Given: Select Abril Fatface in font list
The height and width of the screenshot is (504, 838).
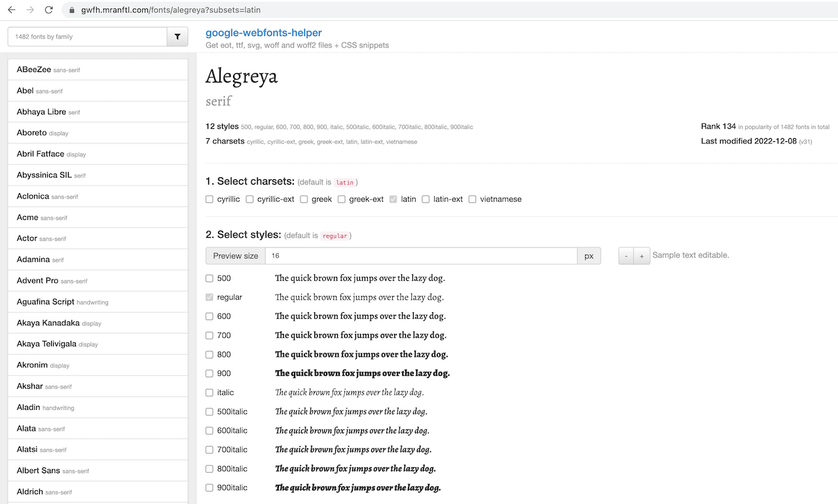Looking at the screenshot, I should click(x=41, y=154).
